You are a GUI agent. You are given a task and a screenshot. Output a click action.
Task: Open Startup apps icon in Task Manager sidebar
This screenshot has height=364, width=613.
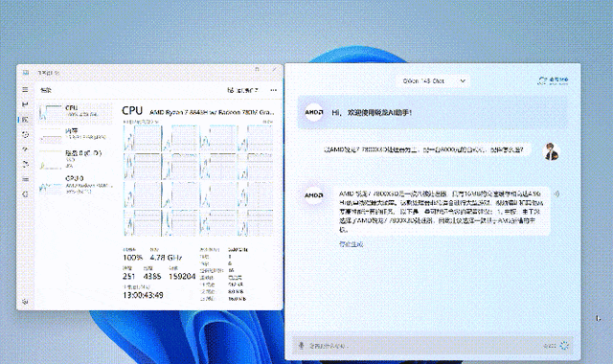tap(25, 149)
